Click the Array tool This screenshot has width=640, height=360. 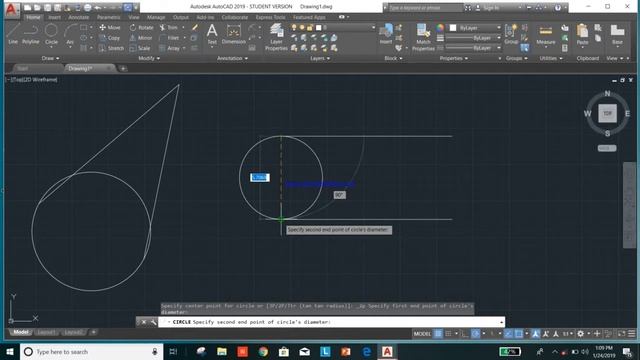[169, 48]
